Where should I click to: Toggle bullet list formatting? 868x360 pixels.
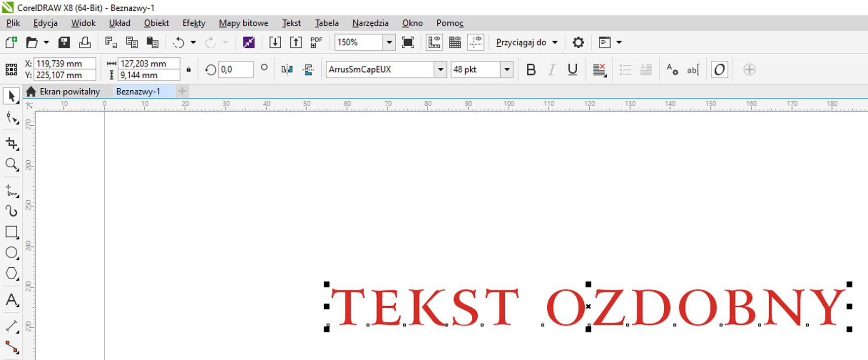point(625,69)
